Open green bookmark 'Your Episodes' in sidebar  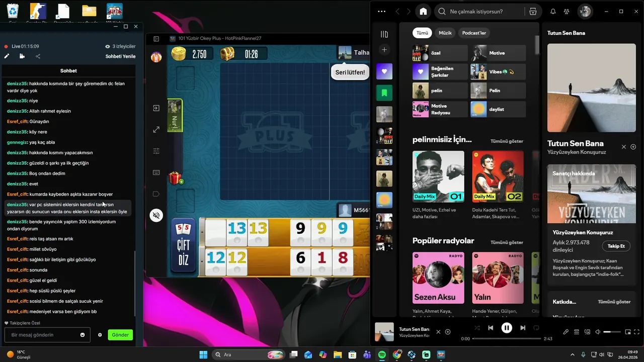tap(384, 93)
